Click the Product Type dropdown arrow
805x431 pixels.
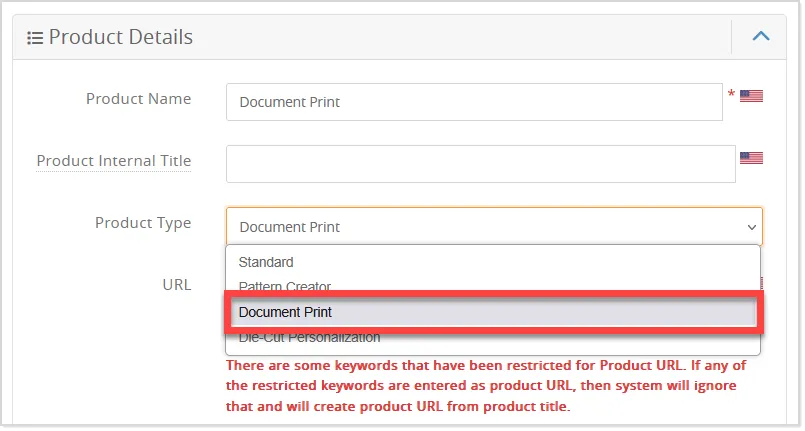[x=752, y=227]
